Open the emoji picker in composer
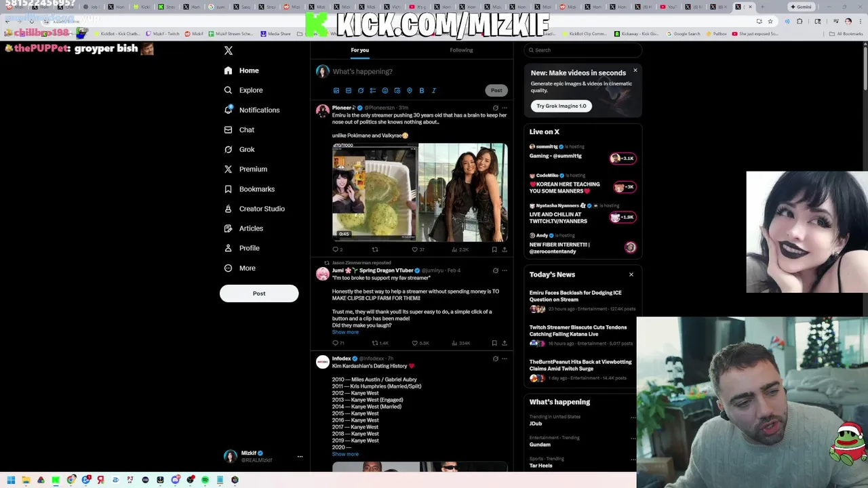This screenshot has width=868, height=488. click(x=385, y=90)
